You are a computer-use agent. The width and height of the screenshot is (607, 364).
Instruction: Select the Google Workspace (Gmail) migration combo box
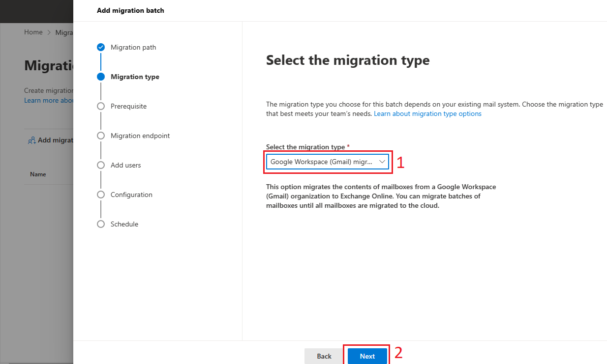[328, 162]
